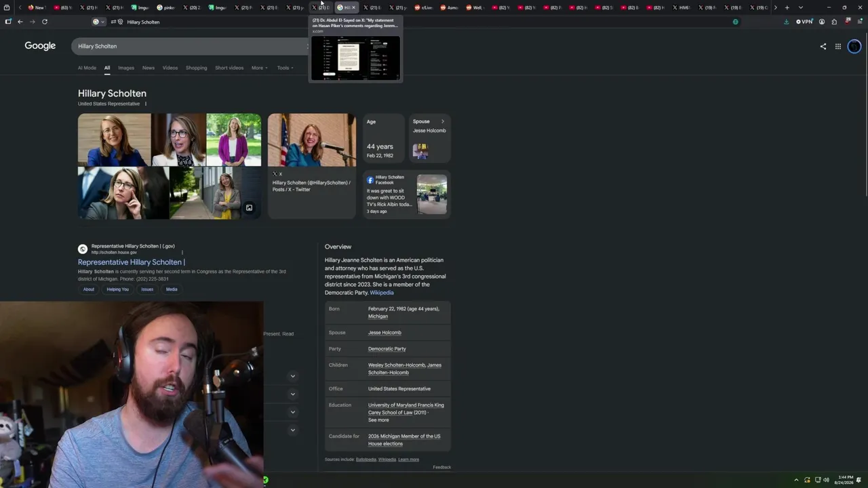Click the Helping You sitelink chip

(x=117, y=289)
